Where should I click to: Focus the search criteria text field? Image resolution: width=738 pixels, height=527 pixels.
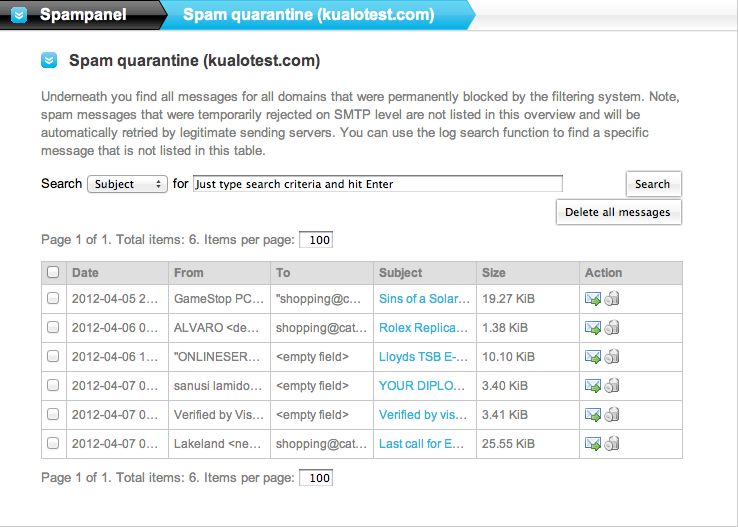tap(377, 184)
